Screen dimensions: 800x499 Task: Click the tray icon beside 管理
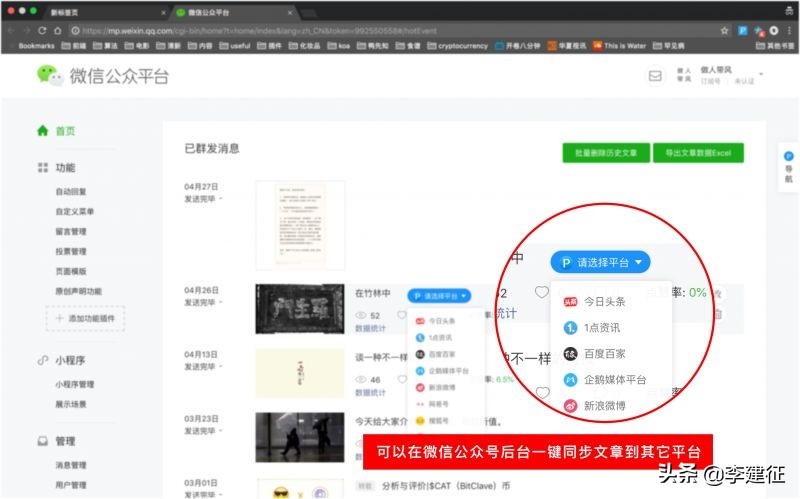tap(43, 441)
